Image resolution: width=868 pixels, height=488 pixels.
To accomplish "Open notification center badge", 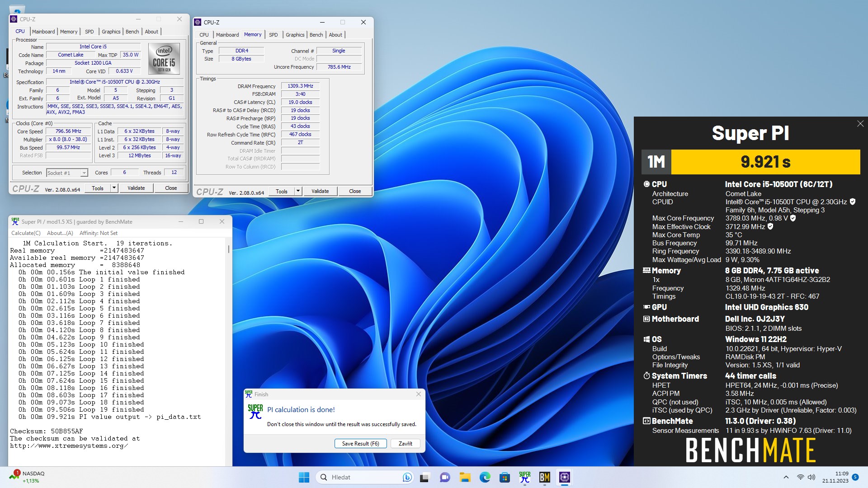I will [x=855, y=477].
